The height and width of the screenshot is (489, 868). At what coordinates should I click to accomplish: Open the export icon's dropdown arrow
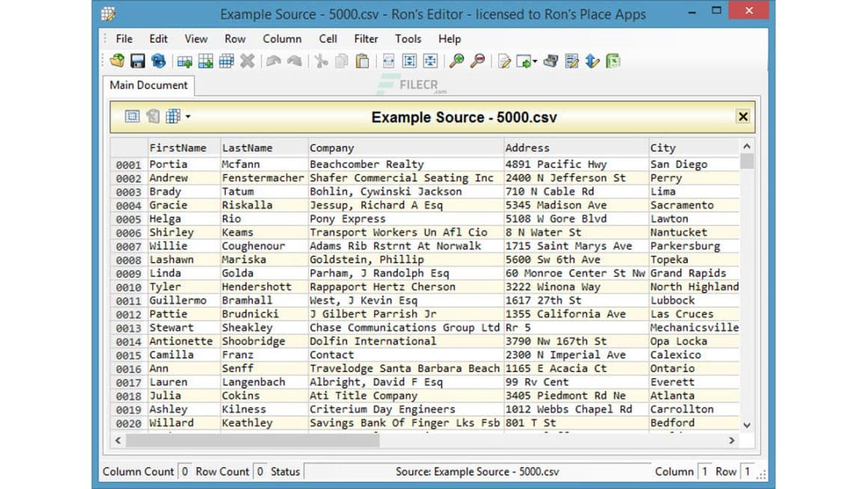coord(535,61)
